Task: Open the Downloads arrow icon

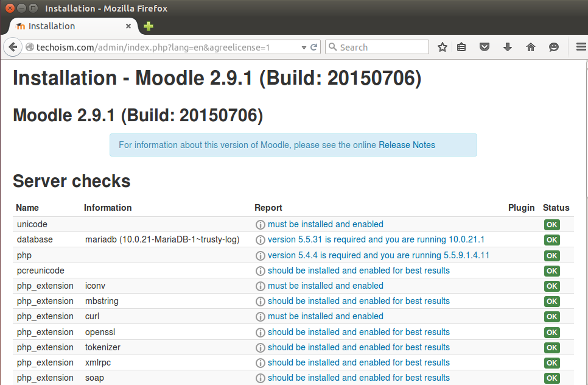Action: [x=508, y=48]
